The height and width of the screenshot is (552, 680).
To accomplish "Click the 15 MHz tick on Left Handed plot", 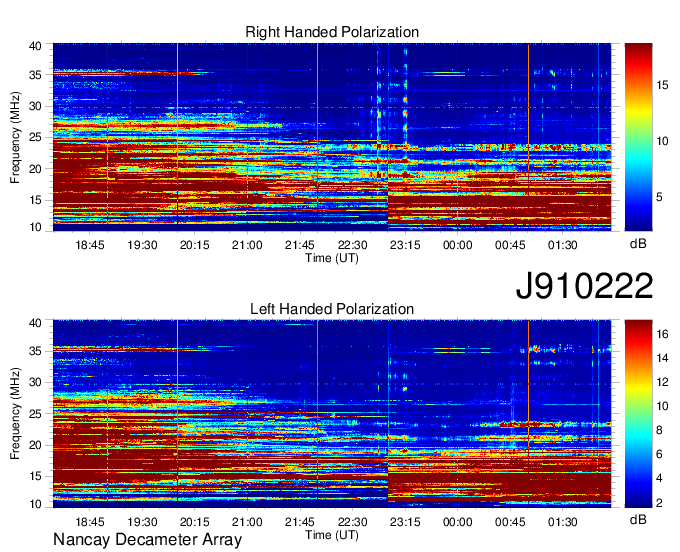I will coord(35,477).
